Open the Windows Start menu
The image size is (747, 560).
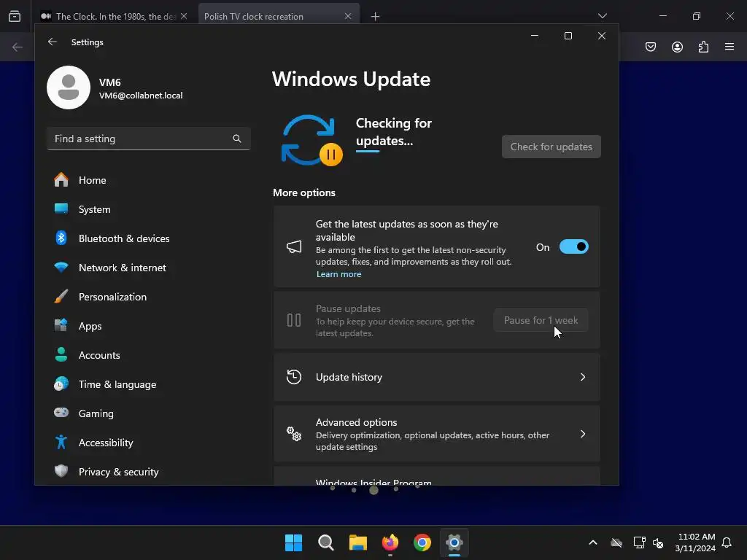[x=293, y=542]
